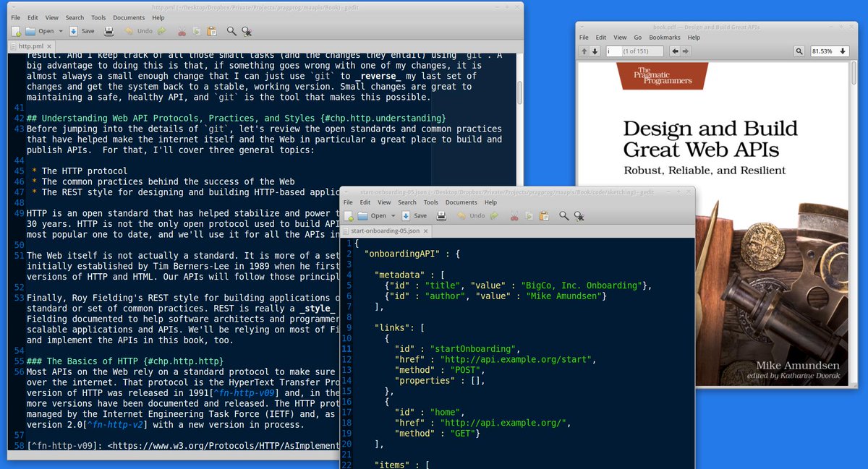Click Undo in http.pml gedit toolbar

pyautogui.click(x=138, y=31)
